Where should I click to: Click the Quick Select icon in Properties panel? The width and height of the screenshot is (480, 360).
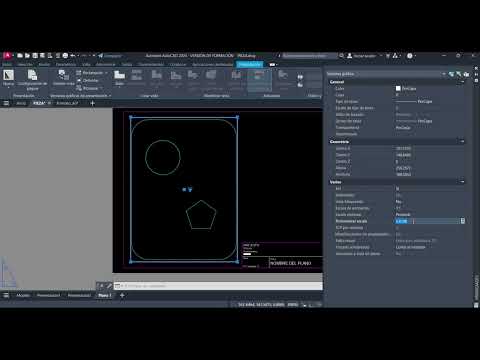(451, 74)
